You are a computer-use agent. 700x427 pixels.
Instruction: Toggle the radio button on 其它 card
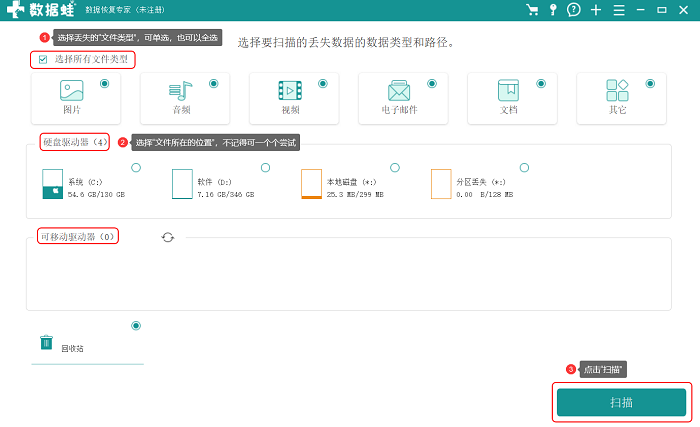coord(650,84)
